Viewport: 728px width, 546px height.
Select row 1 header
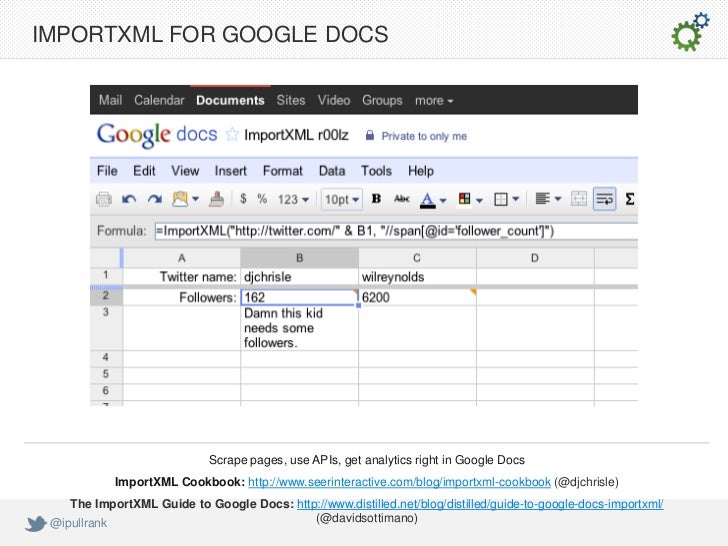(106, 275)
